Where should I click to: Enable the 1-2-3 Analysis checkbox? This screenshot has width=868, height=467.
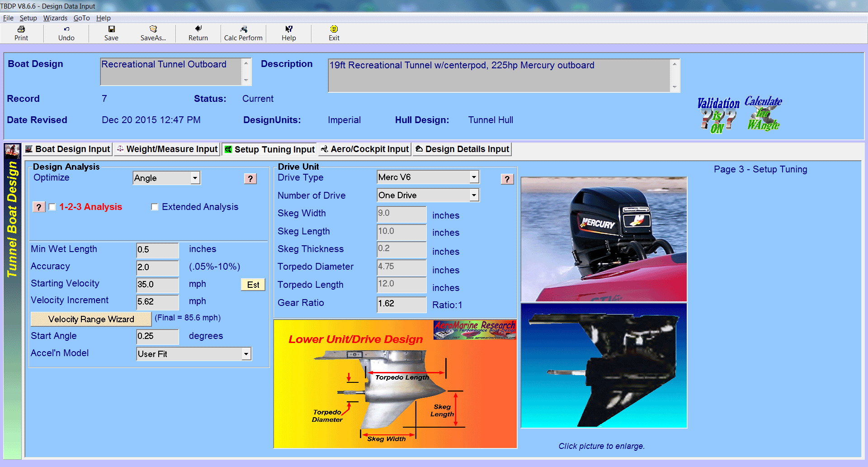click(x=52, y=207)
